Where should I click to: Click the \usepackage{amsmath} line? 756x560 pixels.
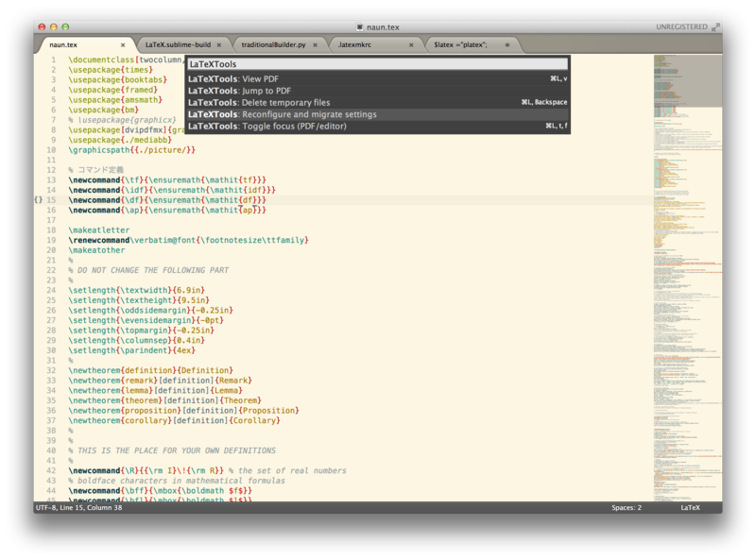point(115,100)
